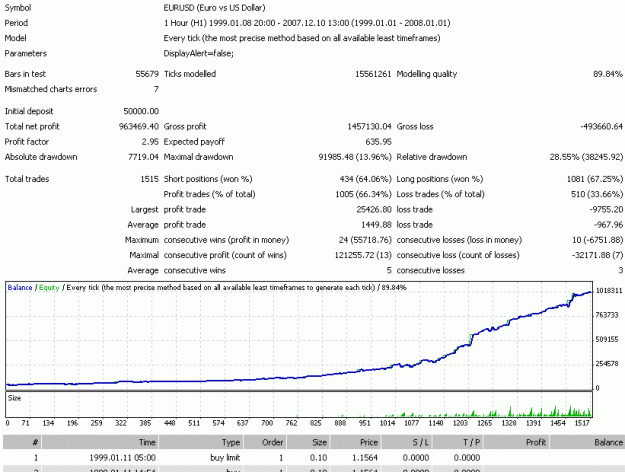Click the relative drawdown value "28.55% (38245.92)"
The width and height of the screenshot is (625, 472).
tap(586, 157)
